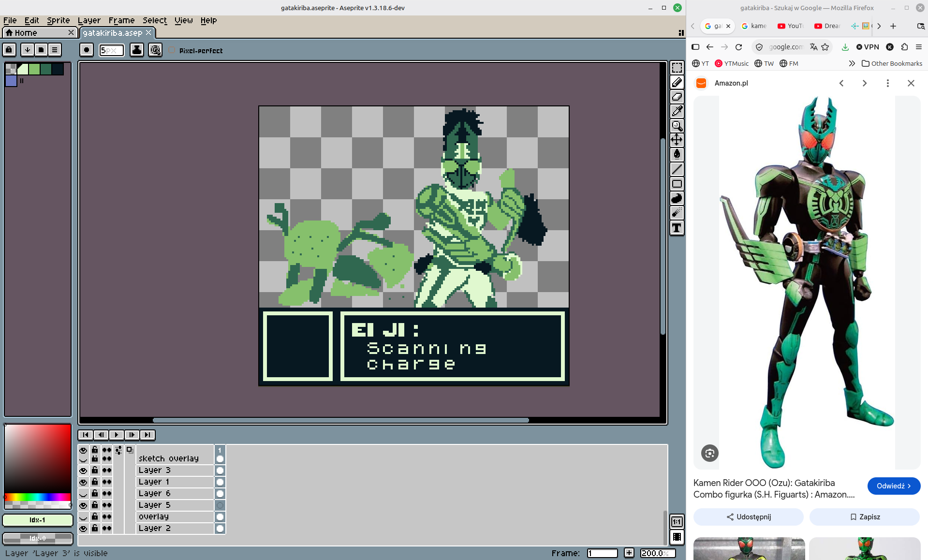This screenshot has height=560, width=928.
Task: Click the hue slider bar
Action: coord(38,497)
